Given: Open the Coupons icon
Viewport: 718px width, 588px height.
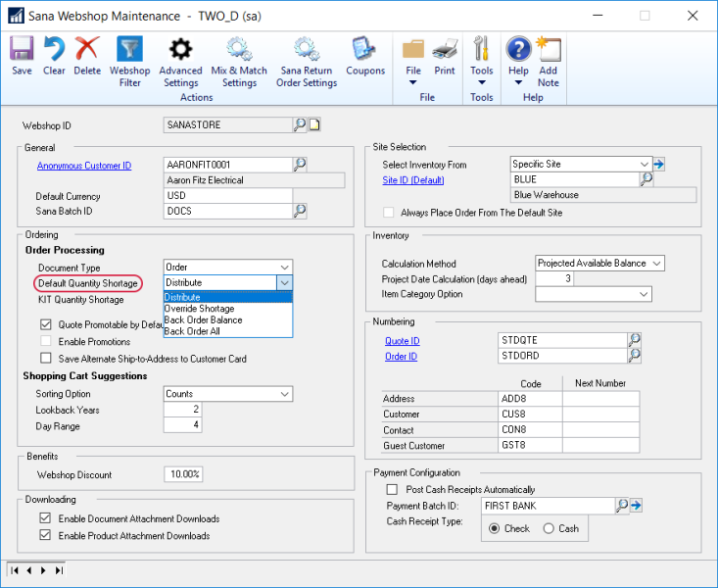Looking at the screenshot, I should (364, 49).
